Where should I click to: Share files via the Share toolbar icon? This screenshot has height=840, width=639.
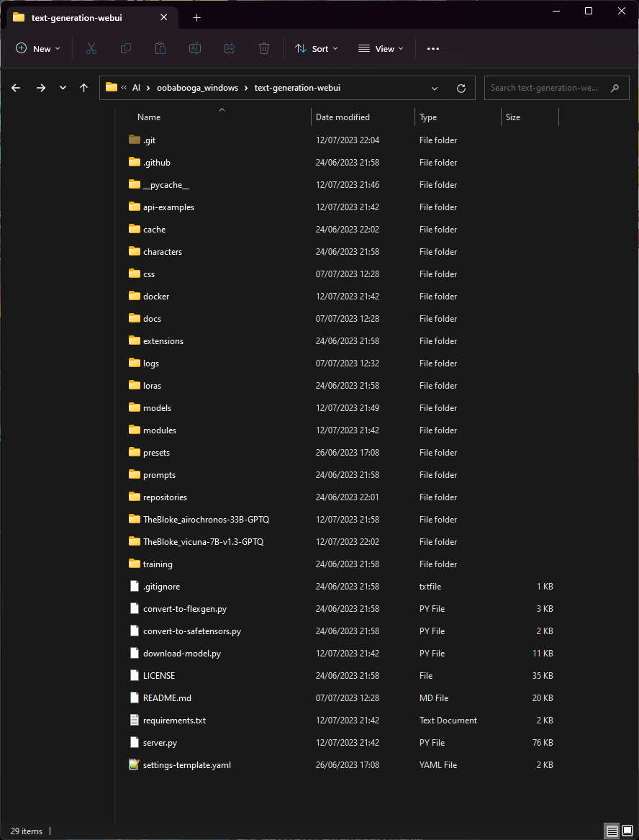click(230, 48)
